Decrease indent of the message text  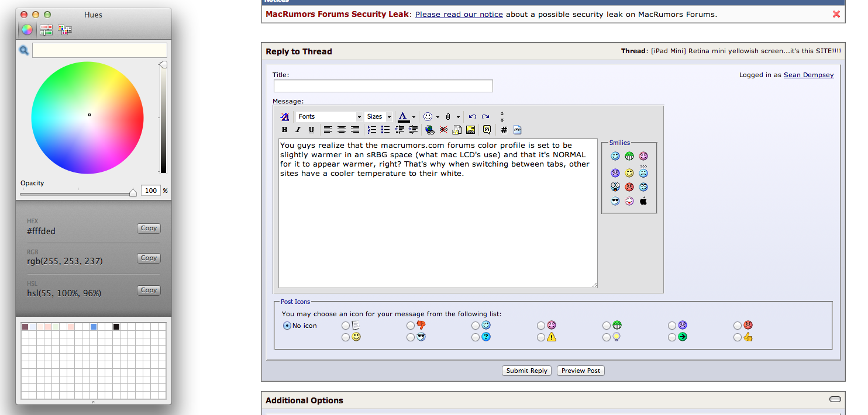click(x=399, y=130)
